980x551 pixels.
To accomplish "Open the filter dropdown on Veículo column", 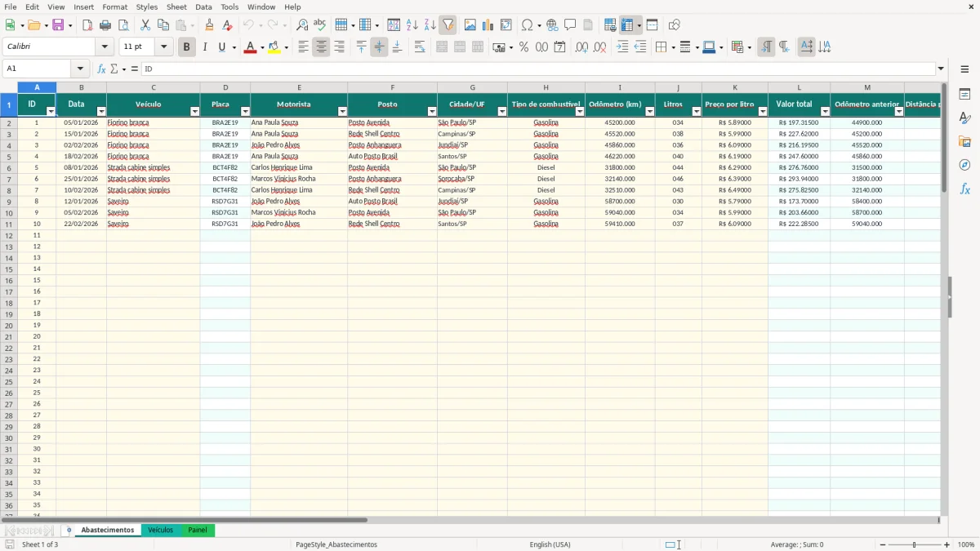I will click(195, 111).
